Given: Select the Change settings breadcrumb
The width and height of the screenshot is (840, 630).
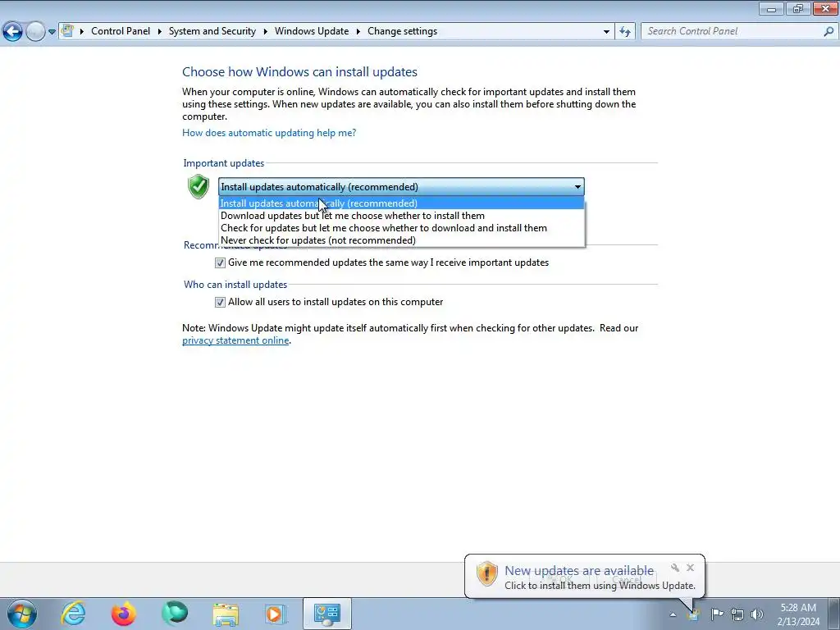Looking at the screenshot, I should coord(402,31).
